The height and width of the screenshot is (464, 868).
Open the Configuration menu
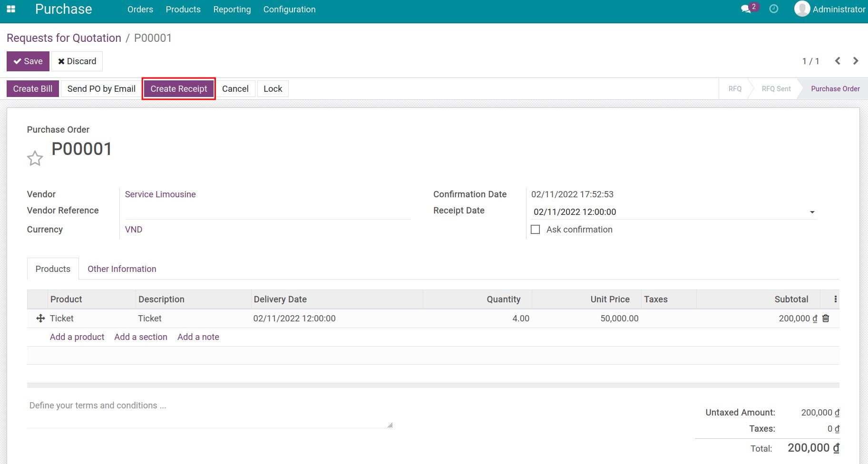[x=289, y=10]
